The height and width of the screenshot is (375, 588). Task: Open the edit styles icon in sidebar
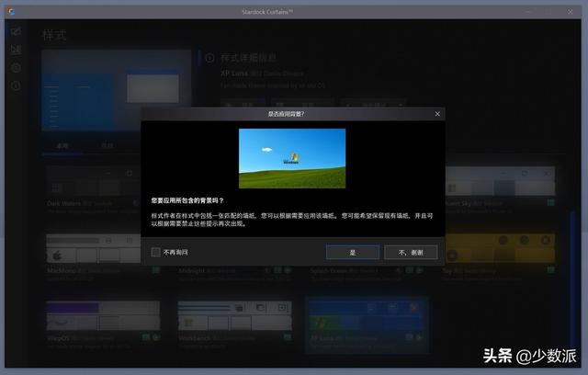point(16,50)
